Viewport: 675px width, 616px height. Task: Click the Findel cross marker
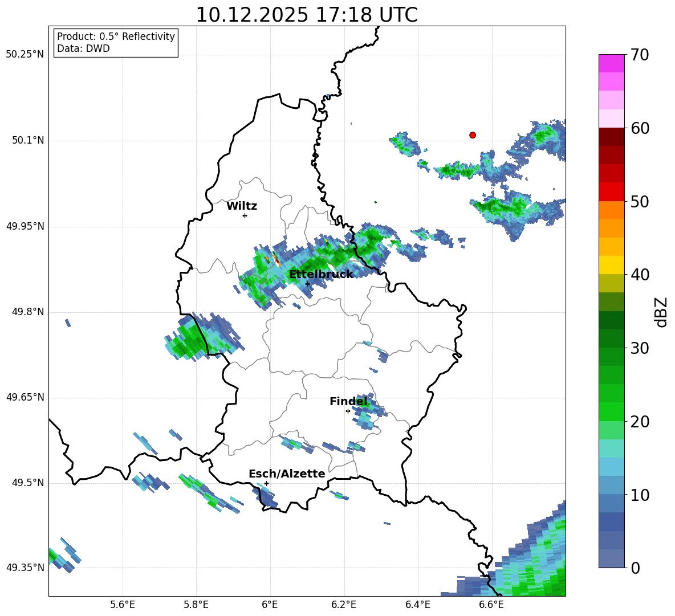(348, 411)
